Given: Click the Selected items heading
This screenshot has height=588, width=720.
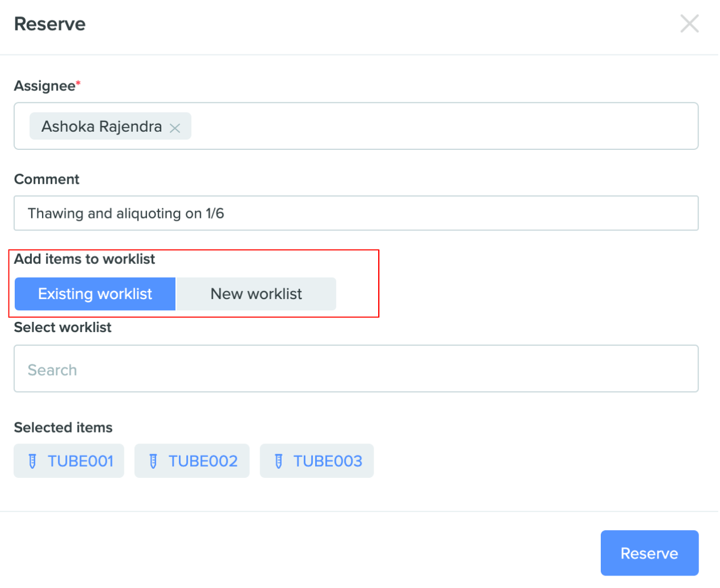Looking at the screenshot, I should click(64, 427).
